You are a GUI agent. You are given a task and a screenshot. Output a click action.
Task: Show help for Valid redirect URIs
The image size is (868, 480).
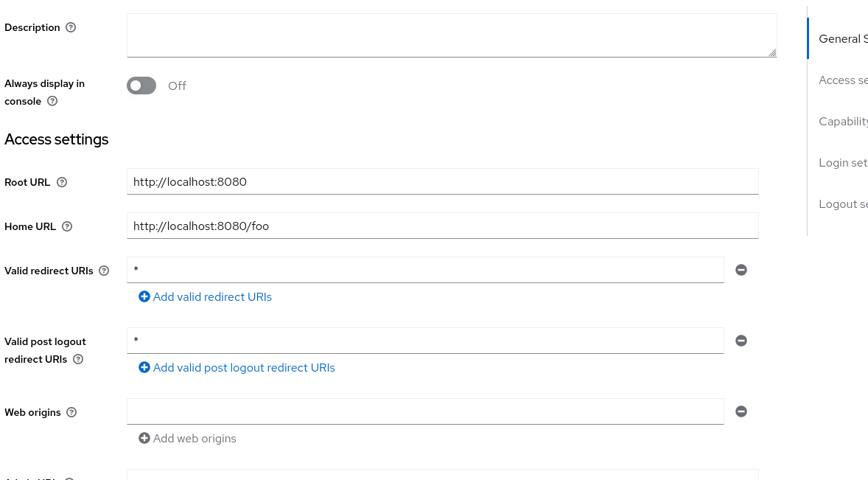(x=104, y=271)
